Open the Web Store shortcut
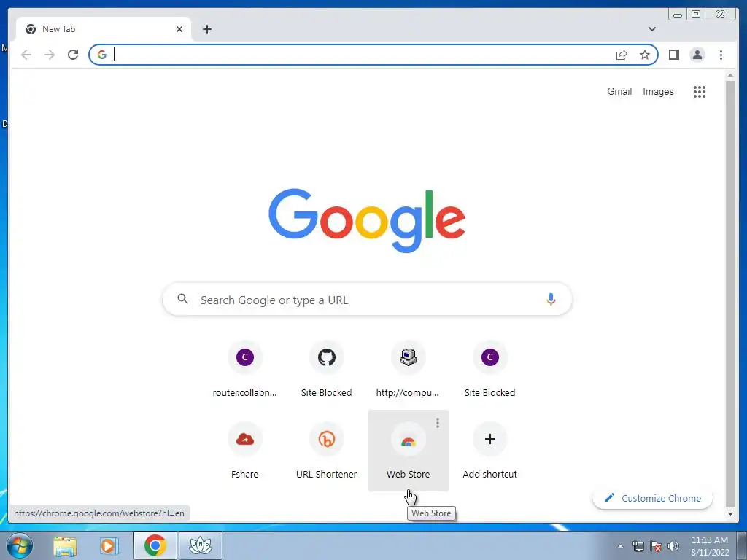 coord(409,451)
